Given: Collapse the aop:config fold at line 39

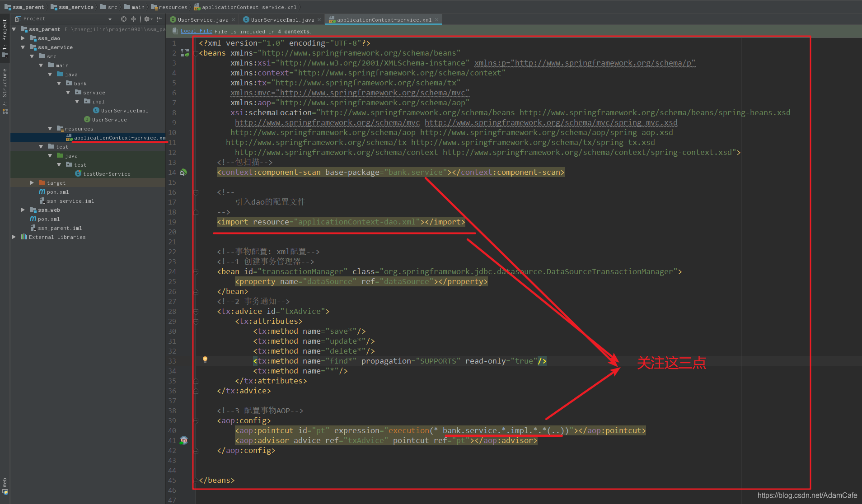Looking at the screenshot, I should pos(196,421).
